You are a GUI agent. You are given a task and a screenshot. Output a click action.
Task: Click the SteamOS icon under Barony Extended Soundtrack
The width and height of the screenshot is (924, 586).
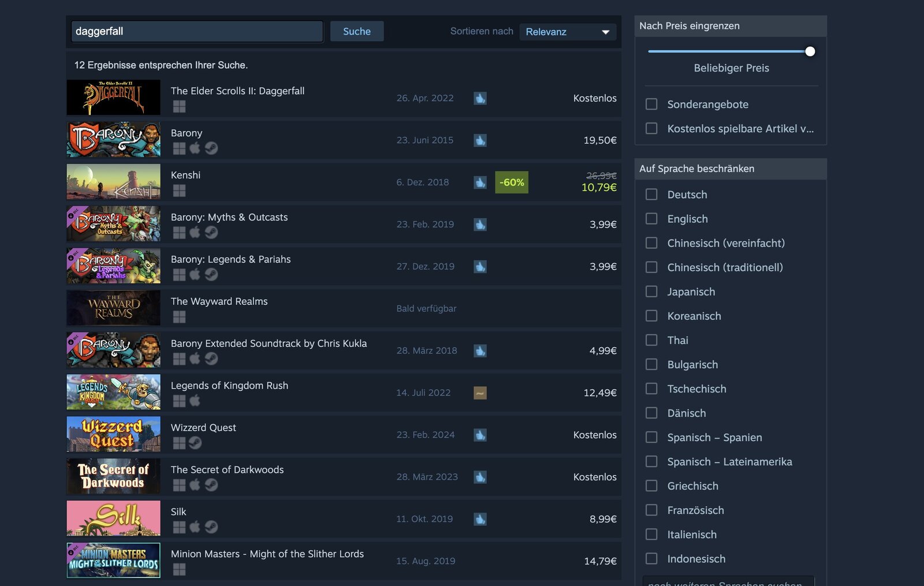211,359
